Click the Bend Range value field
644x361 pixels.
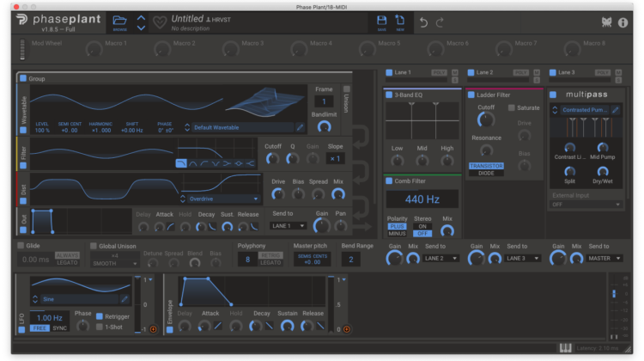pyautogui.click(x=350, y=260)
